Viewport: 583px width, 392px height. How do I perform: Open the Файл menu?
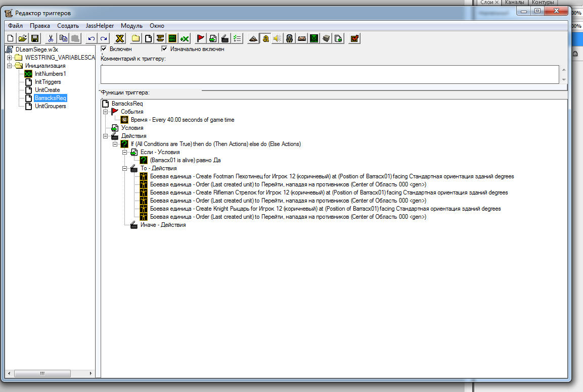pos(15,26)
